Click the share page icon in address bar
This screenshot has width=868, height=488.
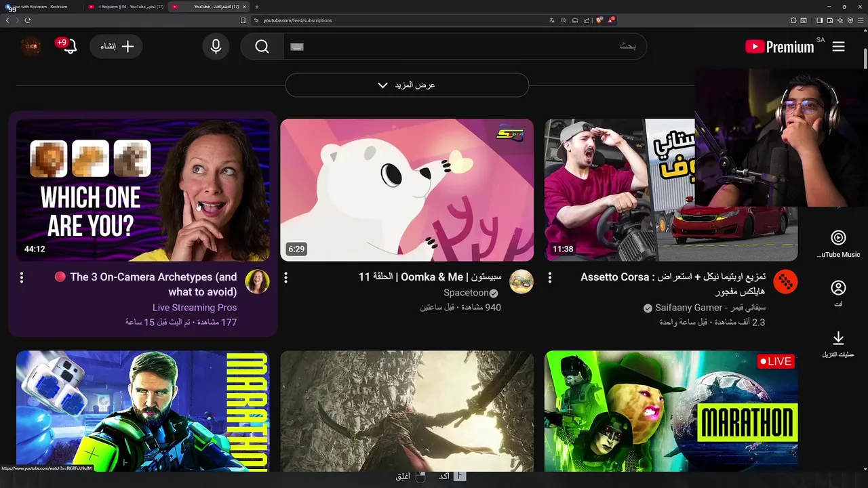587,20
